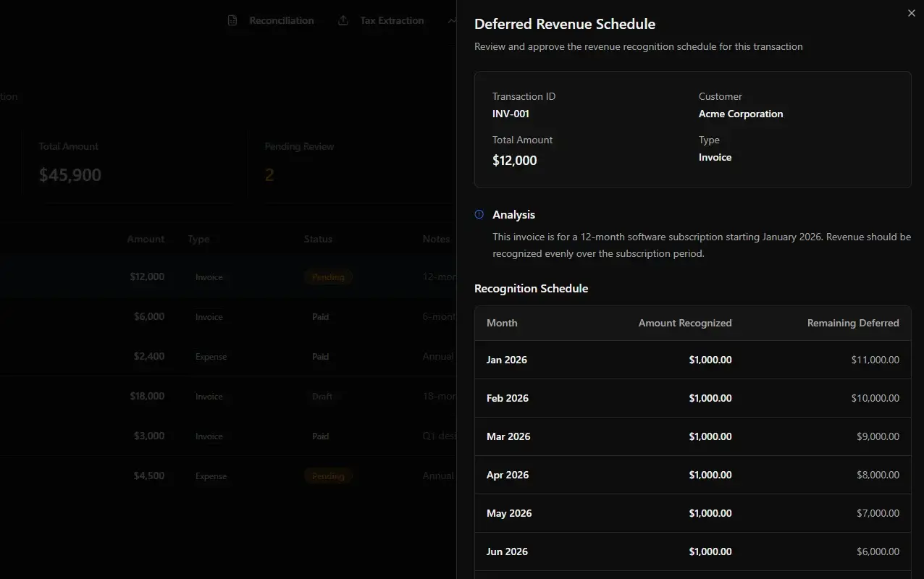The width and height of the screenshot is (924, 579).
Task: Select the $18,000 Draft invoice row
Action: pos(217,397)
